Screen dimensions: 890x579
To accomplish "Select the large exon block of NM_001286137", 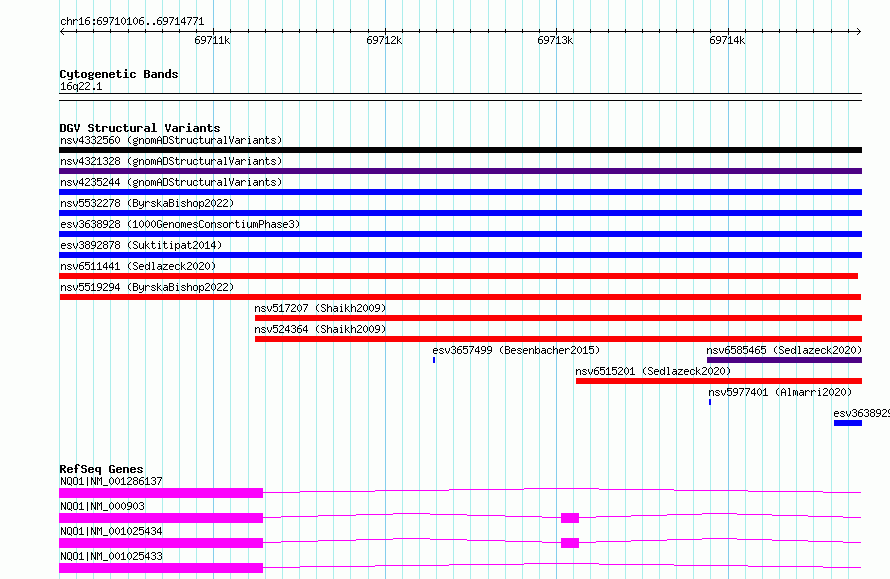I will click(x=161, y=493).
